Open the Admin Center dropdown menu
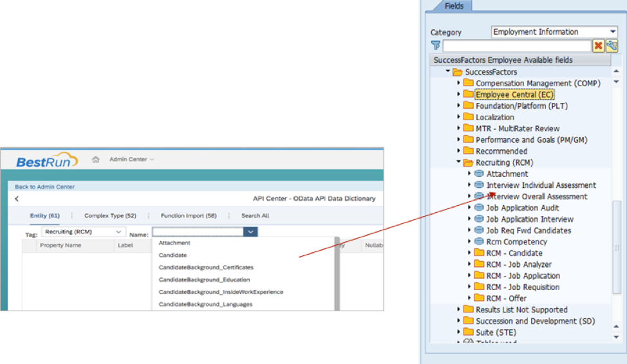Viewport: 627px width, 364px height. pyautogui.click(x=131, y=159)
